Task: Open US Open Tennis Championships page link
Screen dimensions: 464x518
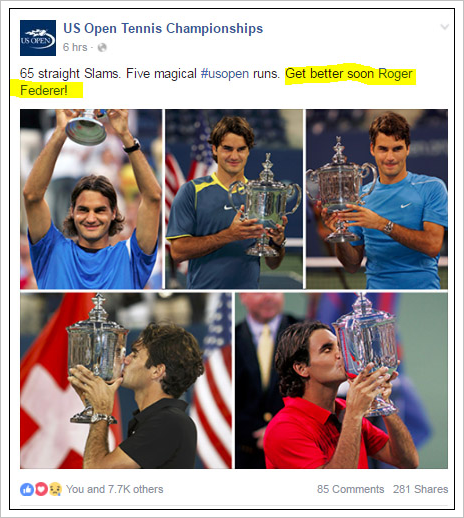Action: coord(163,28)
